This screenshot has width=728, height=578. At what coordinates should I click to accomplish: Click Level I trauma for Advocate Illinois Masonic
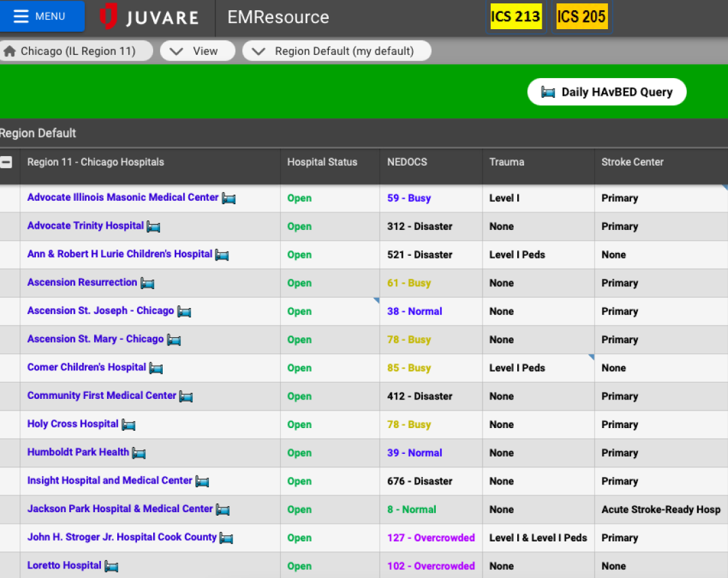point(504,198)
